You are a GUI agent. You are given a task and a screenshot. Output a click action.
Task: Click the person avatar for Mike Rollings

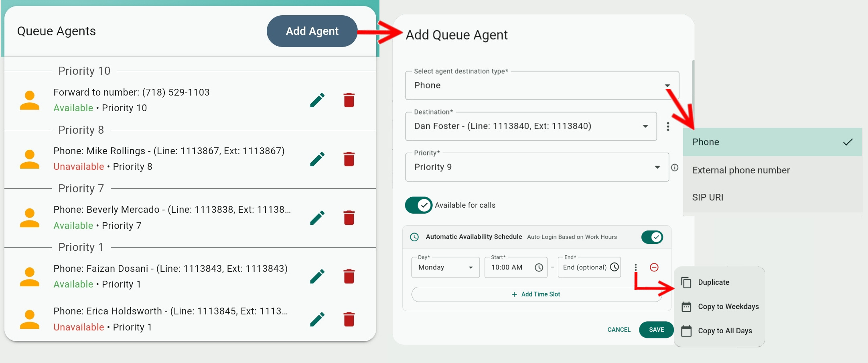coord(30,159)
